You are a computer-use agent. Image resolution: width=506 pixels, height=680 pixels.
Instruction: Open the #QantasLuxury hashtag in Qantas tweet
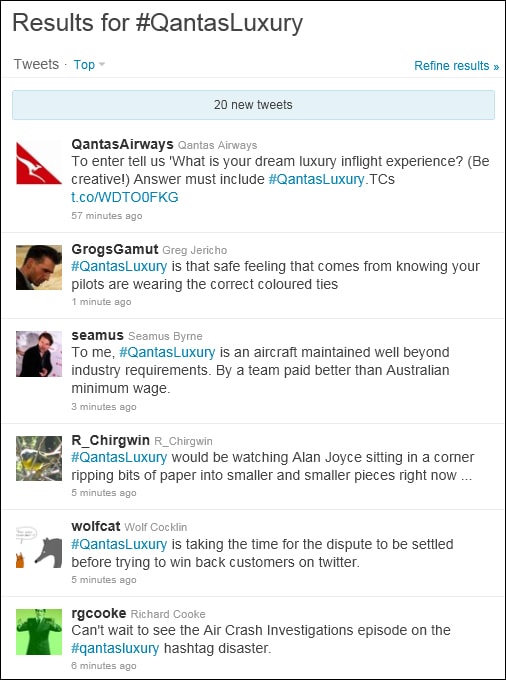[x=317, y=179]
